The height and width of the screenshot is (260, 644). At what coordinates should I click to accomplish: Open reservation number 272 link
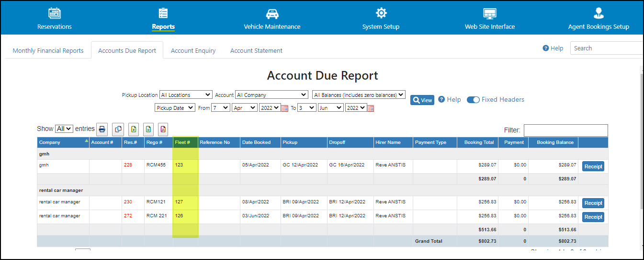[128, 216]
